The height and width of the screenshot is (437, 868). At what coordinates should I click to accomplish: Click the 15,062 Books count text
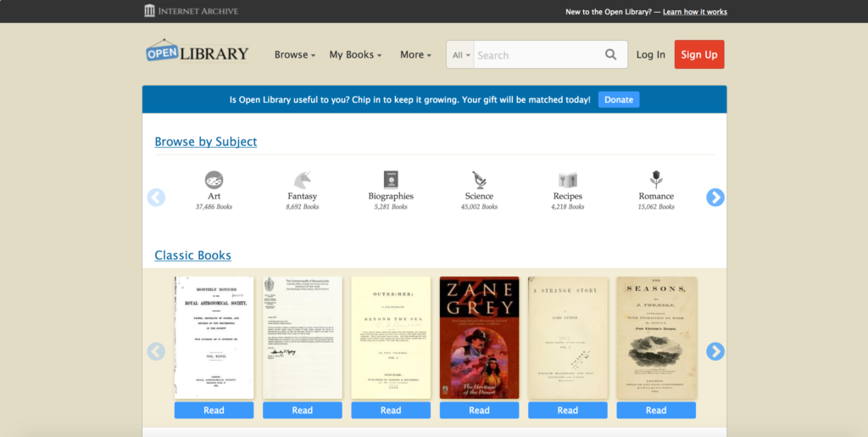point(657,206)
